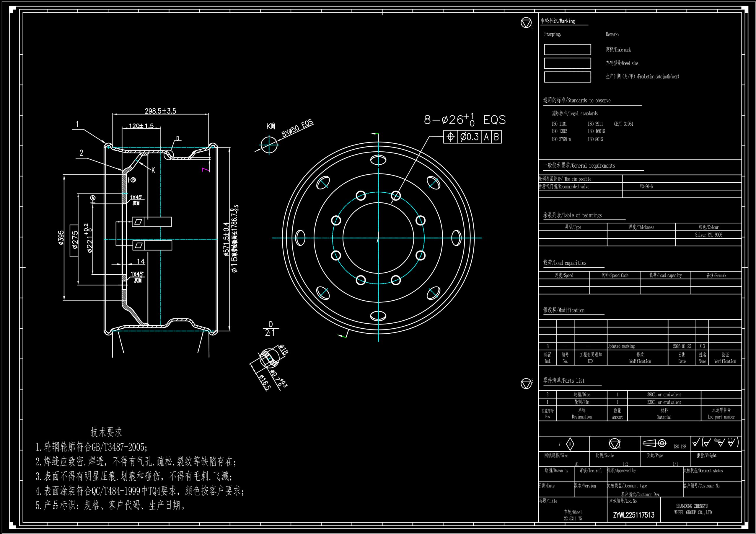This screenshot has width=756, height=534.
Task: Click the first-angle projection symbol beside ISO 128
Action: tap(655, 443)
